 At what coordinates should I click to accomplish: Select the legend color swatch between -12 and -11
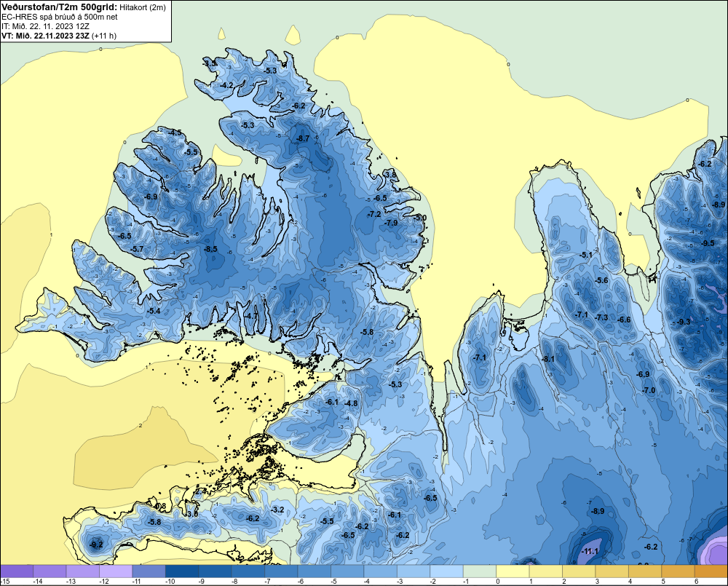click(x=116, y=571)
